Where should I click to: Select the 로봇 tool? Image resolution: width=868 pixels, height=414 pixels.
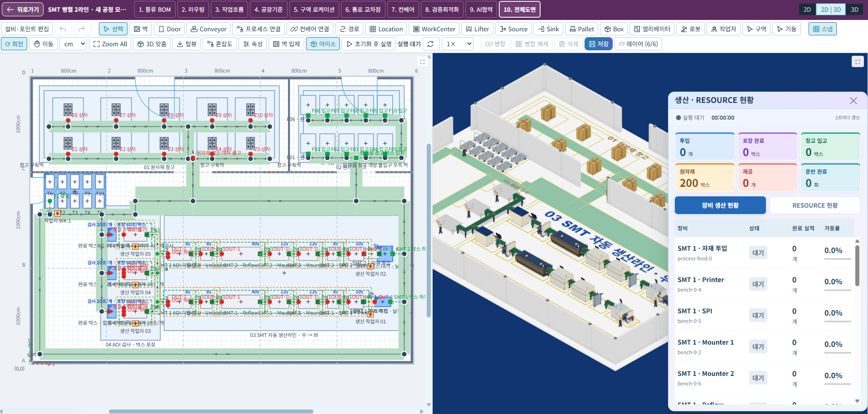690,29
